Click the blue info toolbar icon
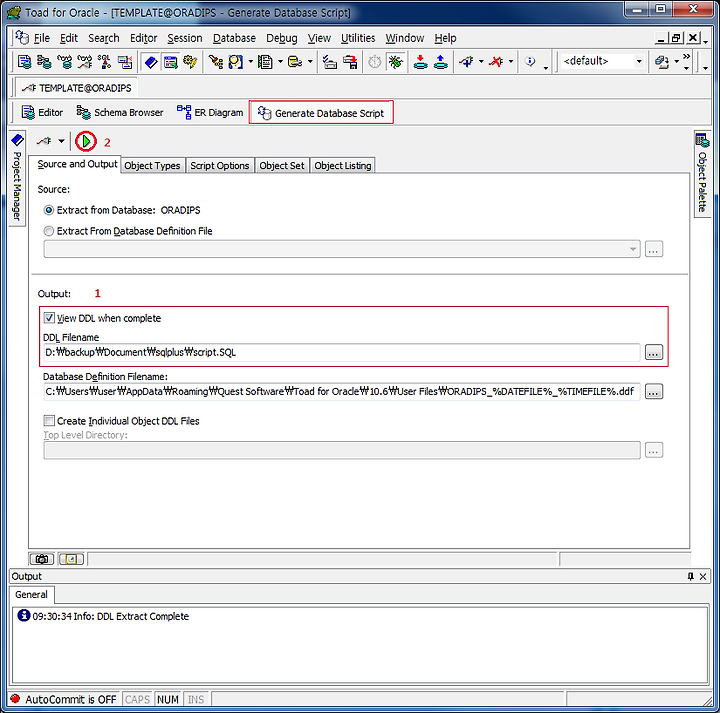Image resolution: width=720 pixels, height=713 pixels. [530, 62]
